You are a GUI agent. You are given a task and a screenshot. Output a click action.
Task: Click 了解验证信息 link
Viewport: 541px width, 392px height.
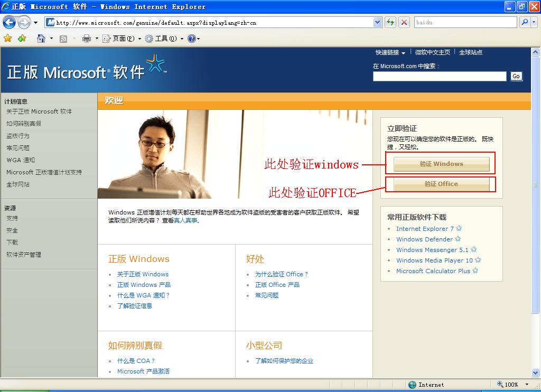[x=135, y=306]
